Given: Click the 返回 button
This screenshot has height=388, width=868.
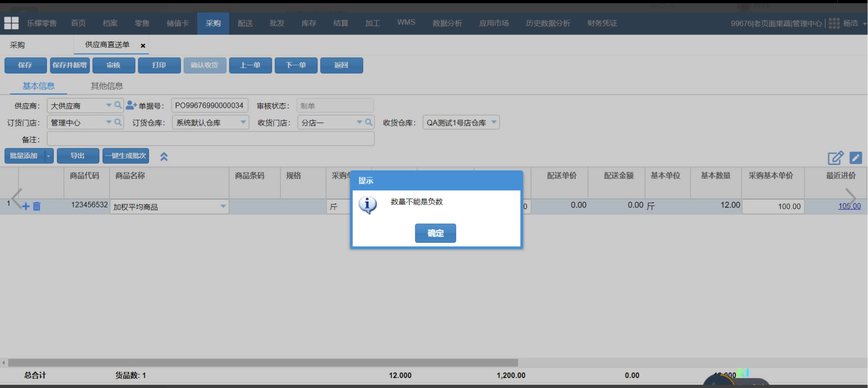Looking at the screenshot, I should pyautogui.click(x=341, y=65).
